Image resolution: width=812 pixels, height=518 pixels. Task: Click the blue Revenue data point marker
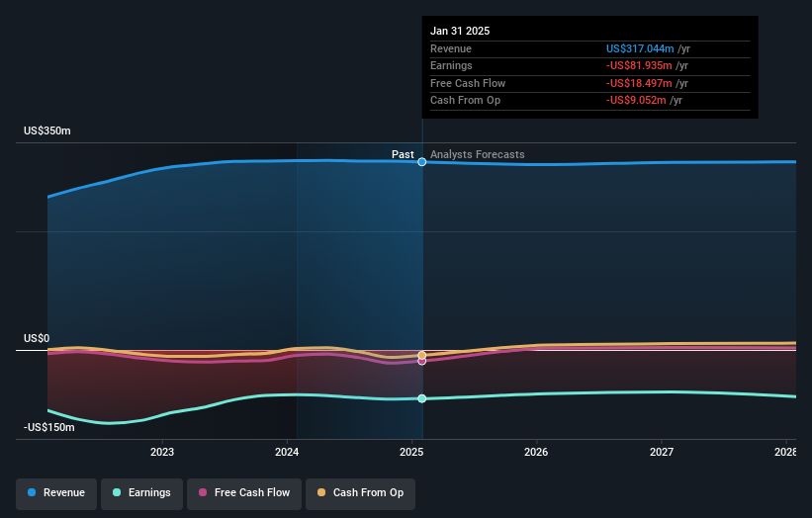422,162
